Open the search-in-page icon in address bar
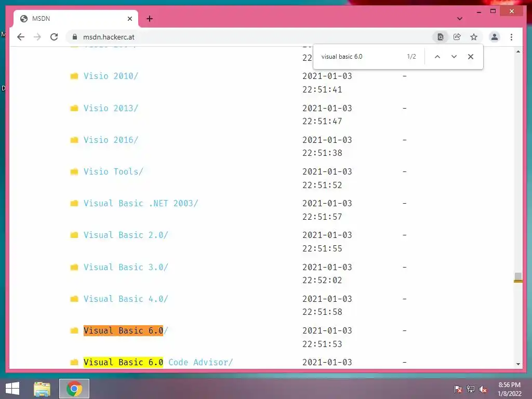532x399 pixels. point(441,37)
